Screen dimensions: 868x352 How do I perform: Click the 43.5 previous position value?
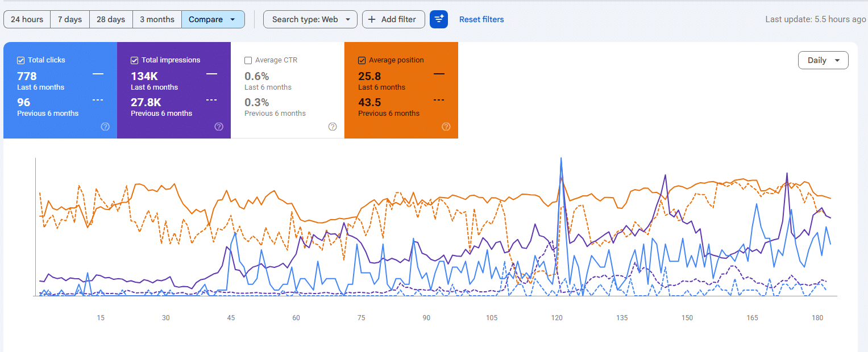[369, 102]
